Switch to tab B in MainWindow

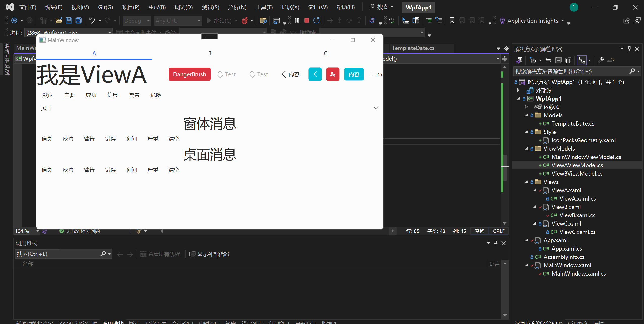coord(210,53)
